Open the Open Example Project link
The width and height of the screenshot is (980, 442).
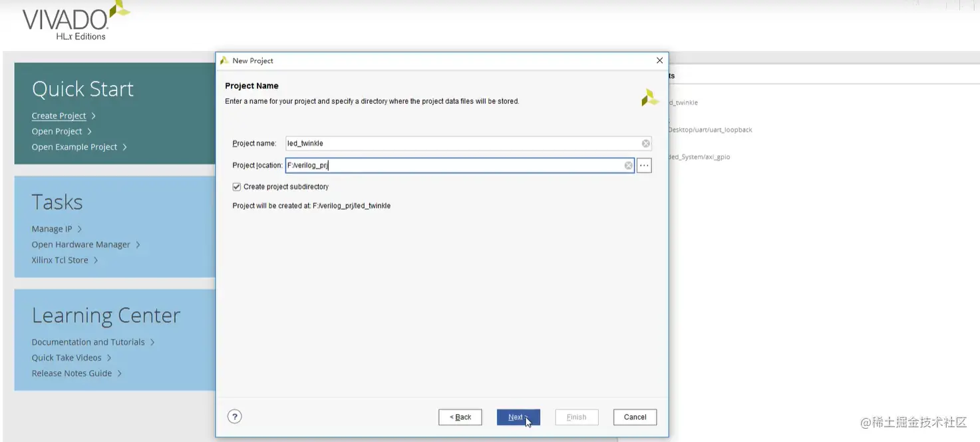(x=75, y=147)
